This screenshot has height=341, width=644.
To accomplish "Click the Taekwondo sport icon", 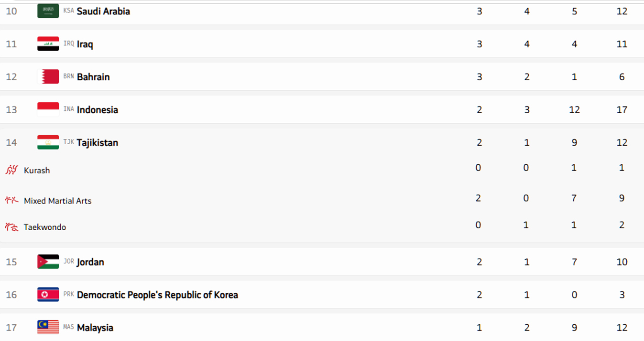I will [11, 227].
